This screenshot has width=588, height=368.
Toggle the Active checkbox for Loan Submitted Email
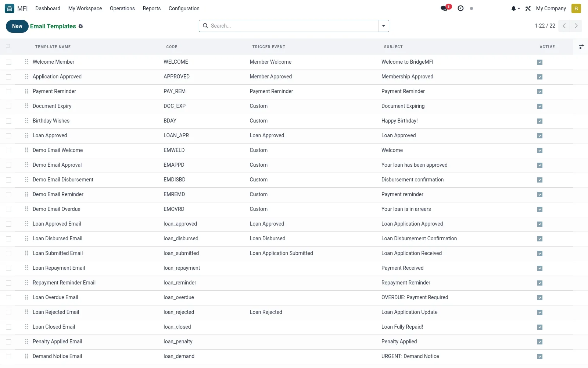[x=540, y=254]
